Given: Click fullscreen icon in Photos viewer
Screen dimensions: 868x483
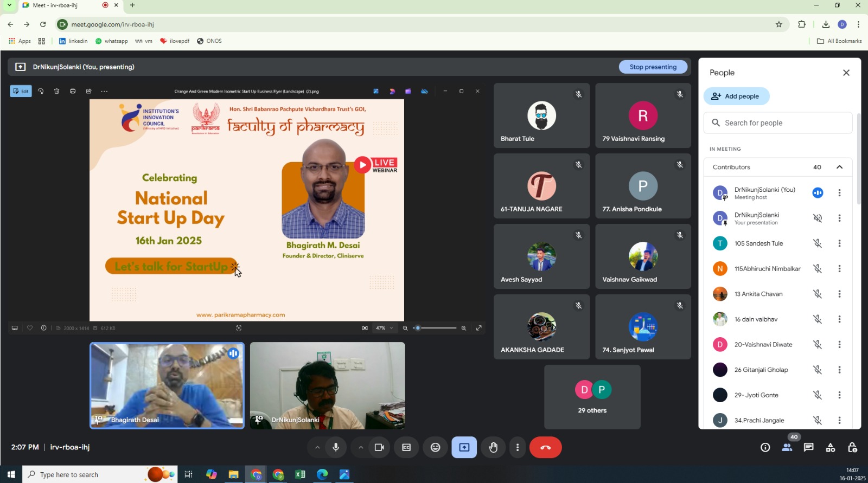Looking at the screenshot, I should (479, 328).
